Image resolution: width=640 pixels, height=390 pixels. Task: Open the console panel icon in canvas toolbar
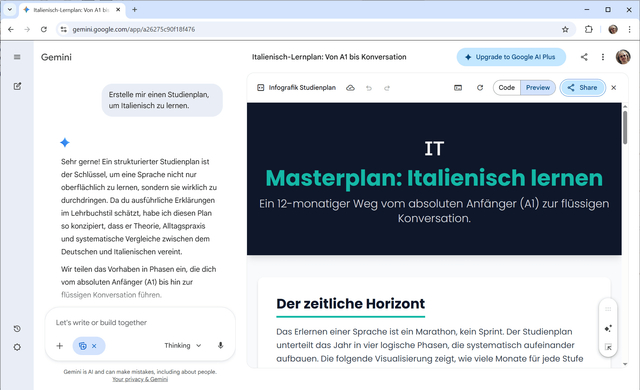[x=458, y=88]
